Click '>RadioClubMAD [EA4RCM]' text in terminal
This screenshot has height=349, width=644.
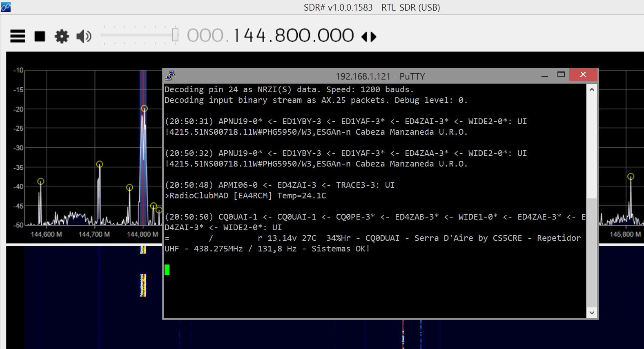point(218,196)
